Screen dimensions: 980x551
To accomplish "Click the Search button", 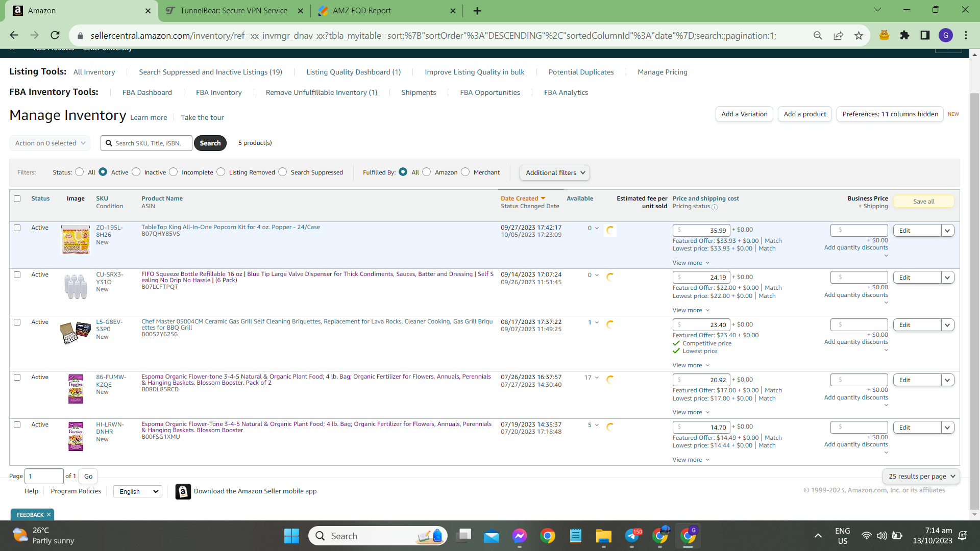I will [x=210, y=143].
